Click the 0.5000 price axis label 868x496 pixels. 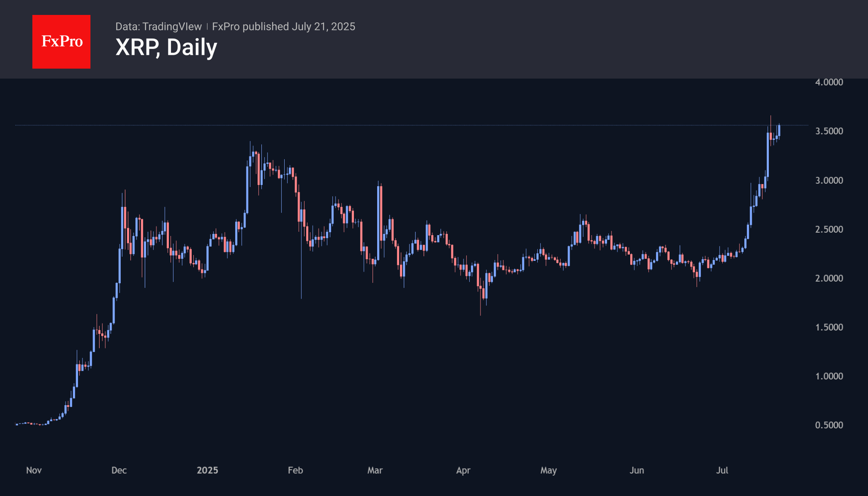pos(829,425)
